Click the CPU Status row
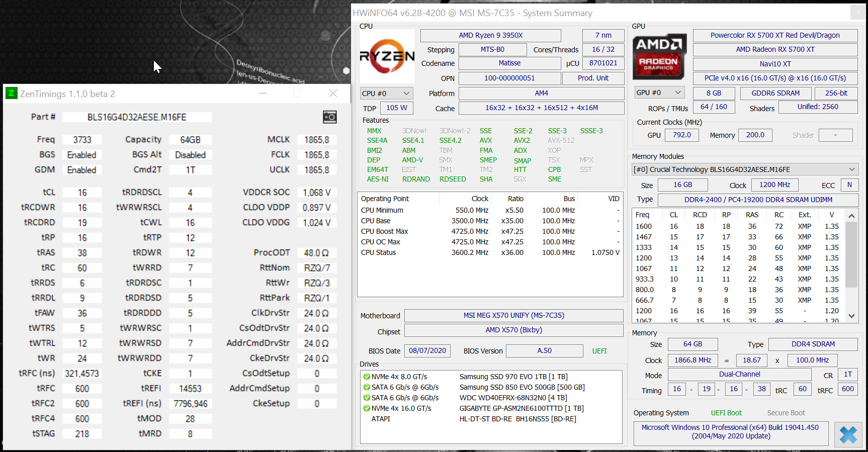 point(490,252)
